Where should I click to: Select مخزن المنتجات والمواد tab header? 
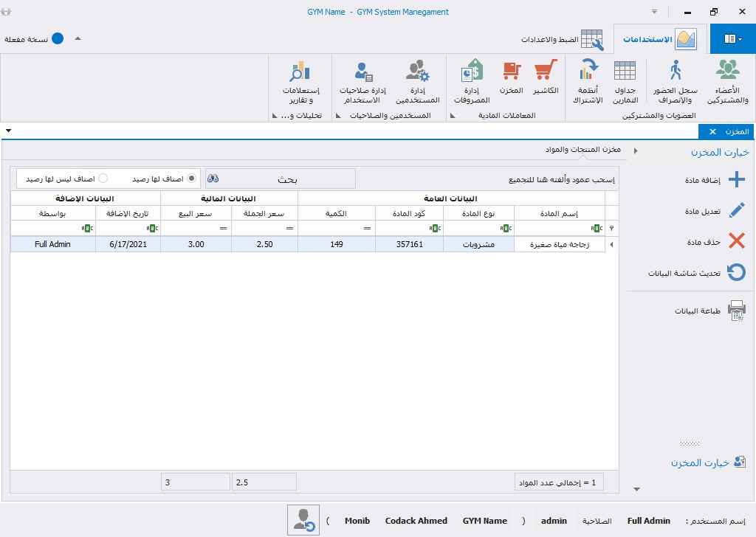point(583,150)
